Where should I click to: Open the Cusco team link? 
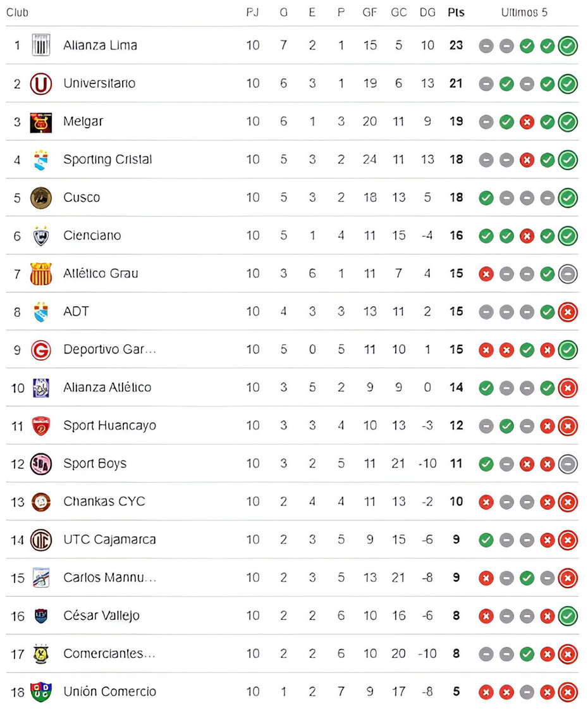point(82,198)
